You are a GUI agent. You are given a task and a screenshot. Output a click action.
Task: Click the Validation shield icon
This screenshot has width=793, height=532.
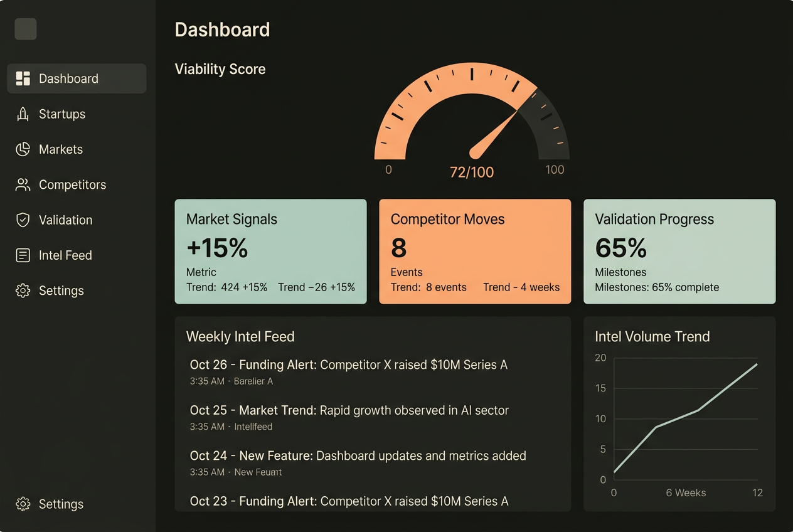click(x=23, y=220)
